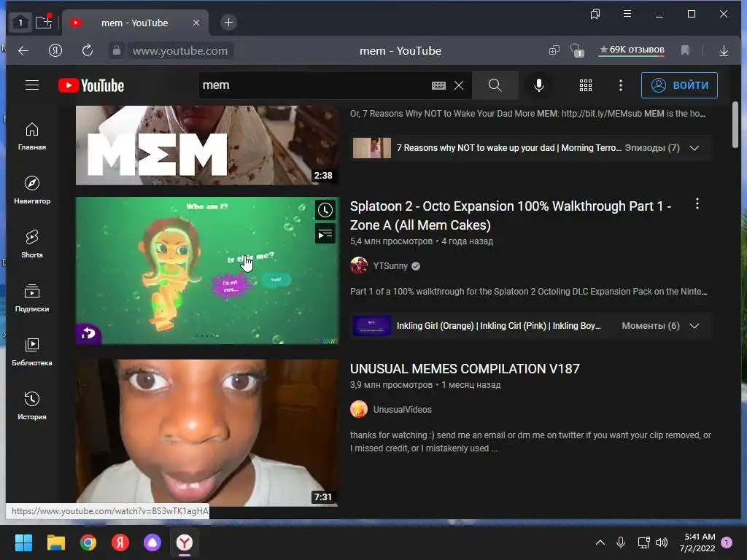Image resolution: width=747 pixels, height=560 pixels.
Task: Open browser downloads
Action: [x=724, y=50]
